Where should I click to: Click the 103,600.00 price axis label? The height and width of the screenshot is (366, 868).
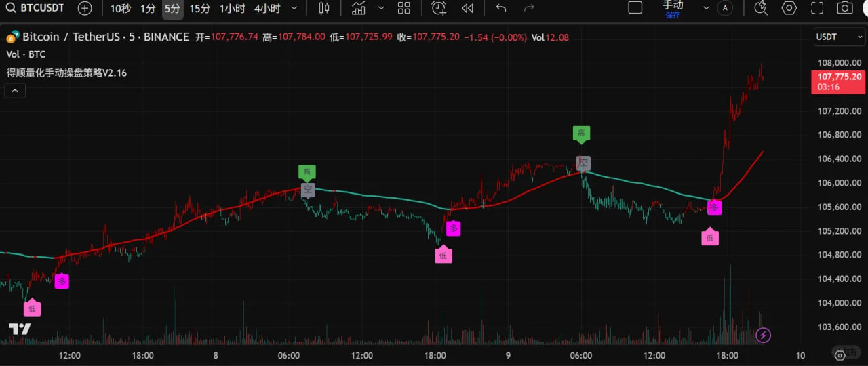click(840, 327)
